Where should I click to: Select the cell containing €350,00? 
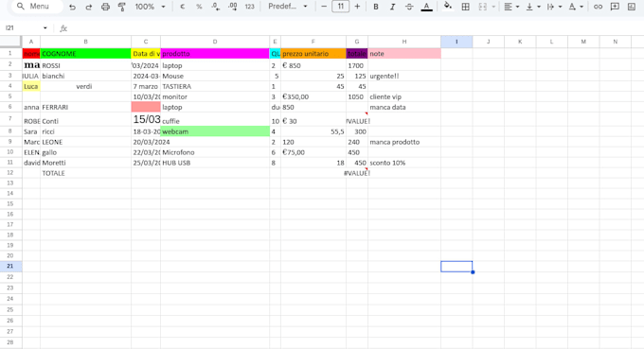coord(313,96)
